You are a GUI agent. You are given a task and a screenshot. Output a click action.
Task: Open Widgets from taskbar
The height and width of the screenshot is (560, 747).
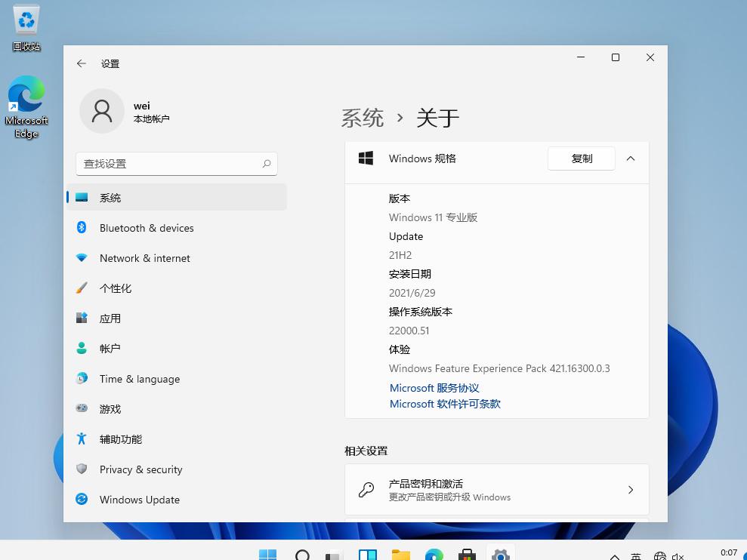[367, 555]
